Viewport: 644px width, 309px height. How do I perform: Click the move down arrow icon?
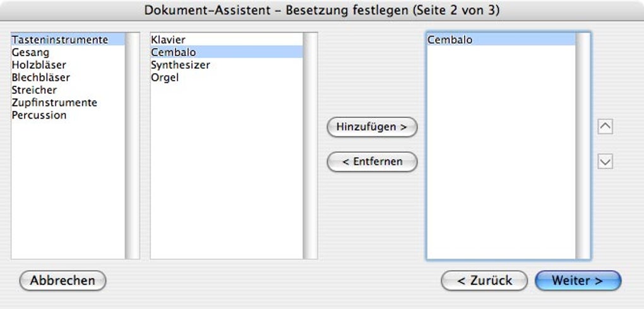tap(605, 162)
